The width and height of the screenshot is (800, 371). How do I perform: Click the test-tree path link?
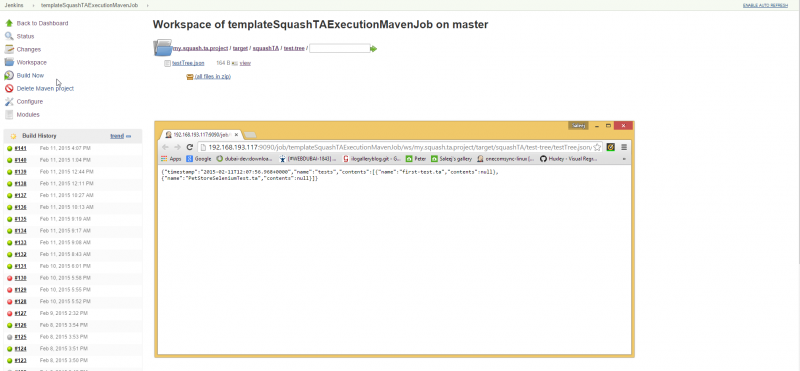pyautogui.click(x=294, y=48)
